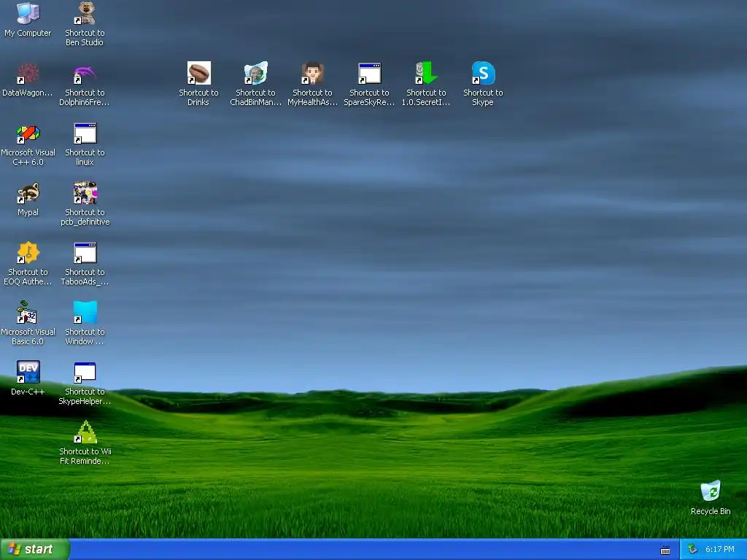Select Microsoft Visual Basic 6.0 icon
Viewport: 747px width, 560px height.
pos(28,312)
